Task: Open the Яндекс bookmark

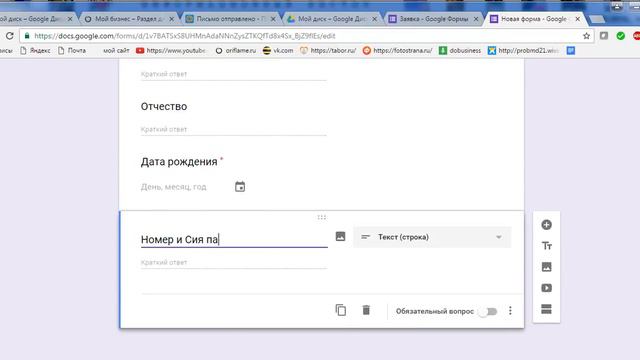Action: [36, 51]
